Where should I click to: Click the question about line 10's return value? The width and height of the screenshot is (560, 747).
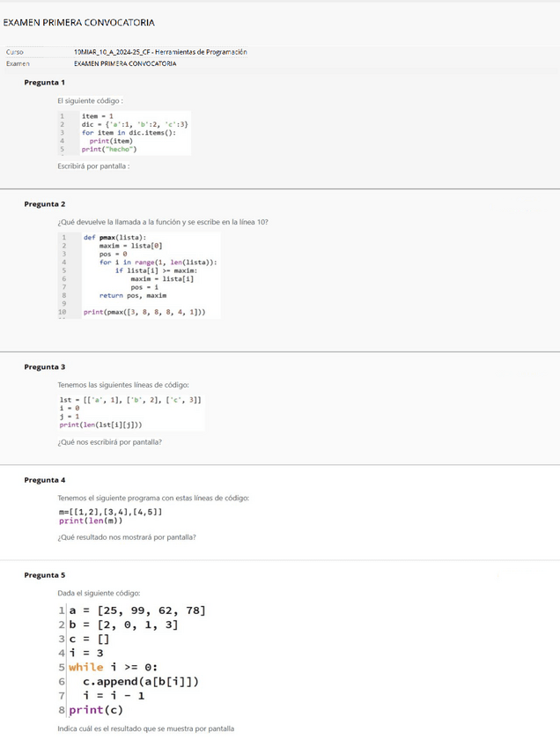tap(162, 222)
